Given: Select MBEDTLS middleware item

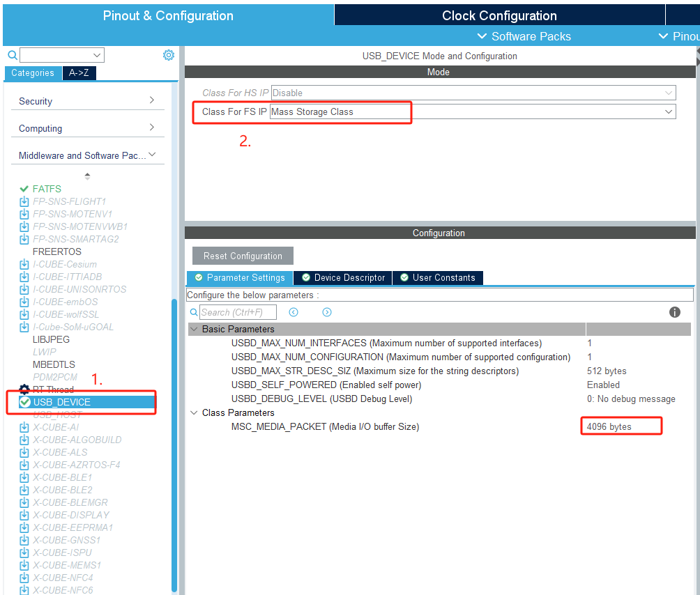Looking at the screenshot, I should pyautogui.click(x=54, y=365).
